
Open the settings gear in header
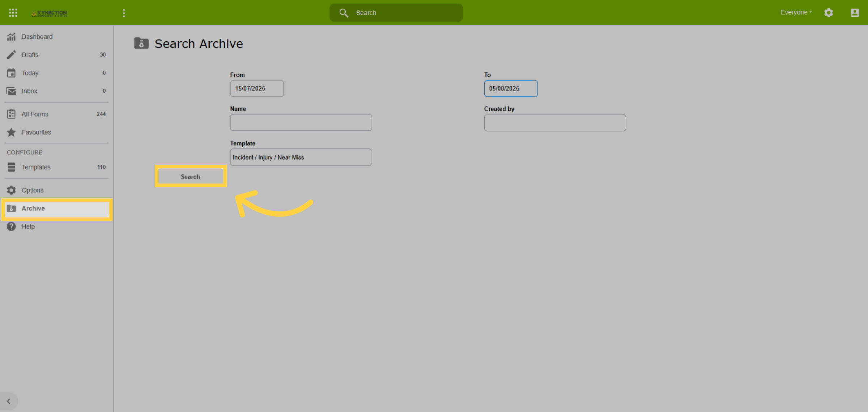click(829, 13)
